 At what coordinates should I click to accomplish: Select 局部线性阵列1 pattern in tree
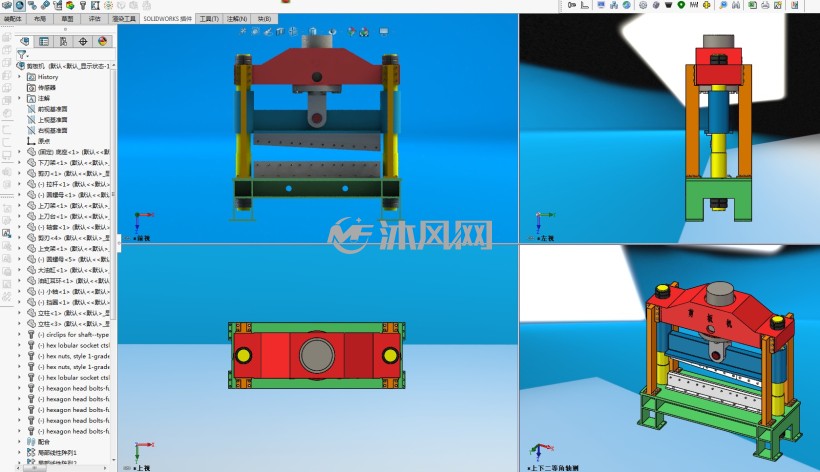(x=57, y=453)
